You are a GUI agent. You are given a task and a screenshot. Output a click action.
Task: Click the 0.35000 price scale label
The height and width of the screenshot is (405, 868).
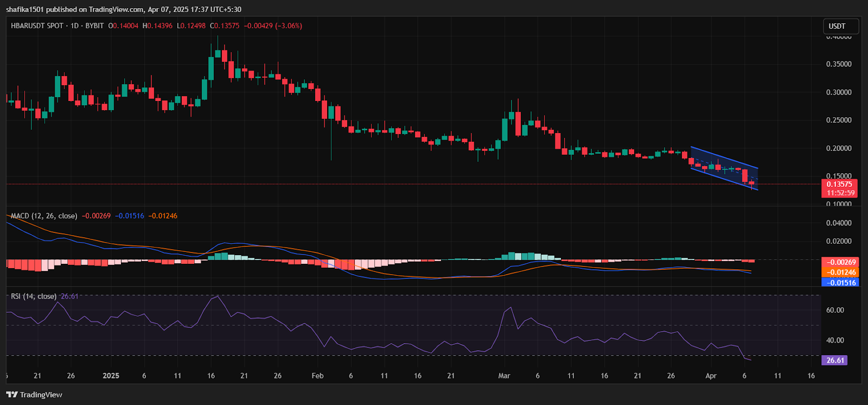coord(839,64)
